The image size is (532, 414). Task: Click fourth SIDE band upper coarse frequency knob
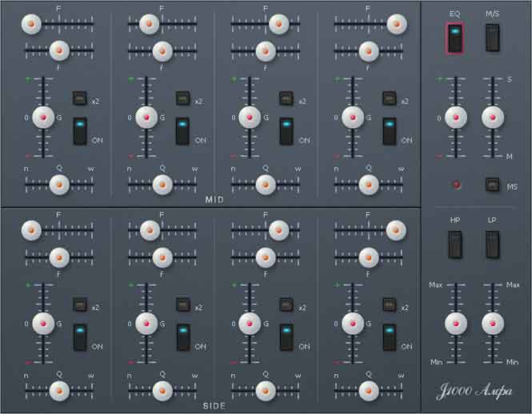coord(396,230)
